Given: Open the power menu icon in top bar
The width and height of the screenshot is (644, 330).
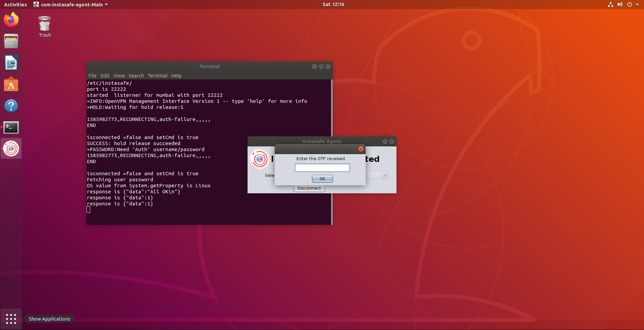Looking at the screenshot, I should pyautogui.click(x=630, y=4).
